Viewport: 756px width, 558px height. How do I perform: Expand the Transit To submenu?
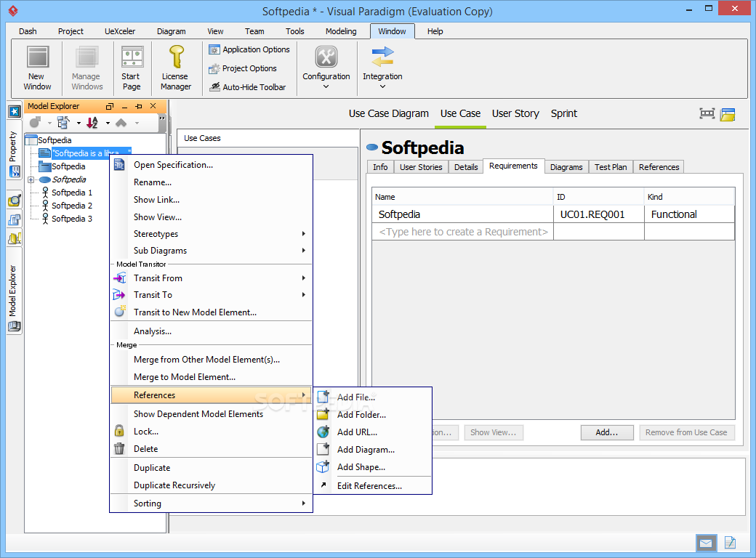tap(212, 295)
